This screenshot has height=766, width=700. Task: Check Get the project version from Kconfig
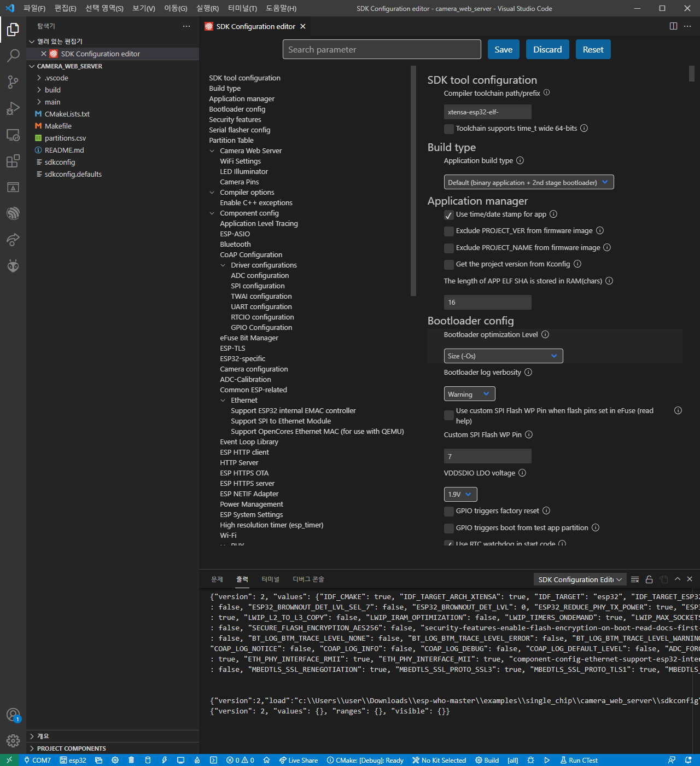coord(449,265)
